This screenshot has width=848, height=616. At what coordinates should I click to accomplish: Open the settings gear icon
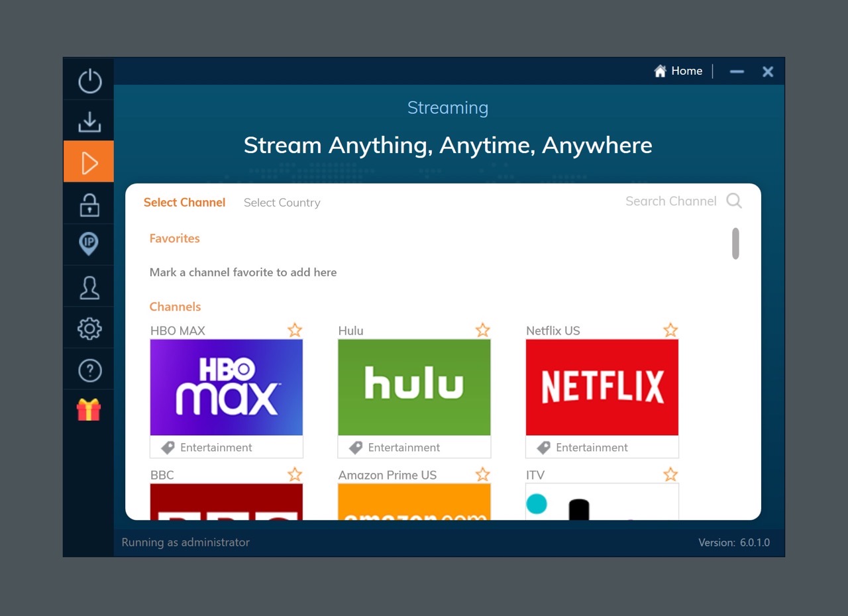pos(89,329)
